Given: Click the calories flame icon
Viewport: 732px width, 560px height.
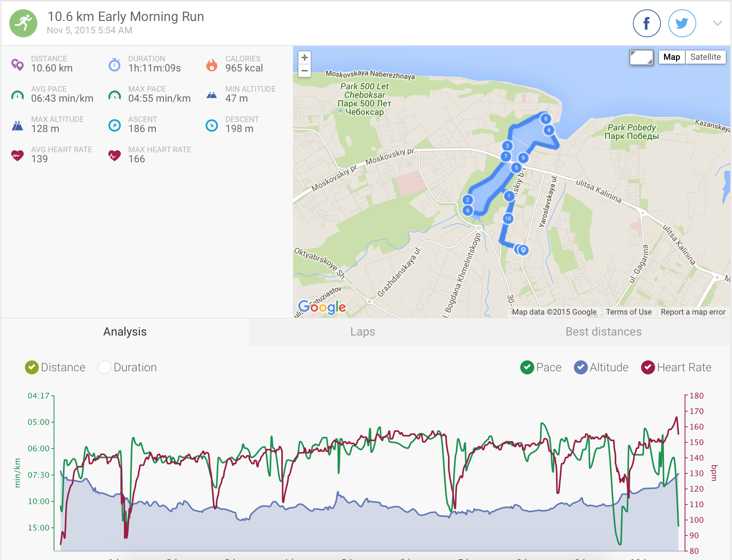Looking at the screenshot, I should pyautogui.click(x=212, y=65).
